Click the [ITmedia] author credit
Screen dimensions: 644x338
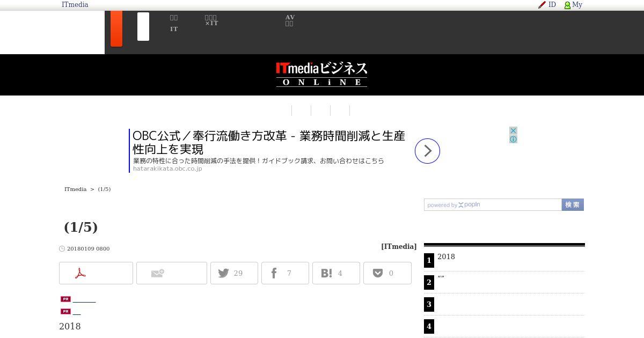399,247
